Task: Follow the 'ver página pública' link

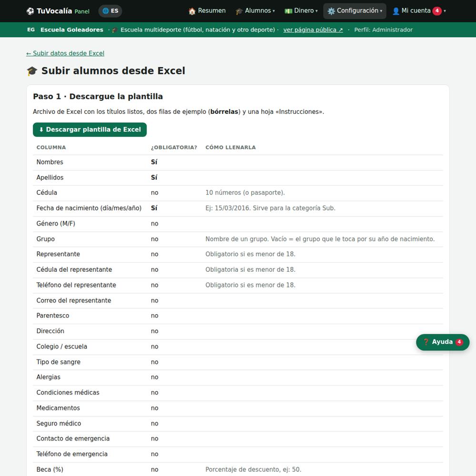Action: click(x=313, y=30)
